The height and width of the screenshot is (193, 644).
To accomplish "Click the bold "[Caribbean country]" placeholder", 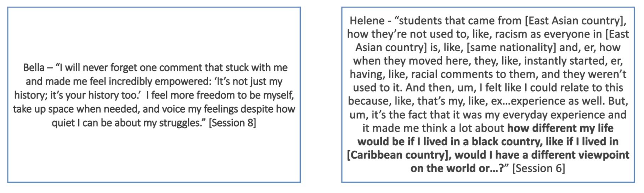I will (x=399, y=155).
